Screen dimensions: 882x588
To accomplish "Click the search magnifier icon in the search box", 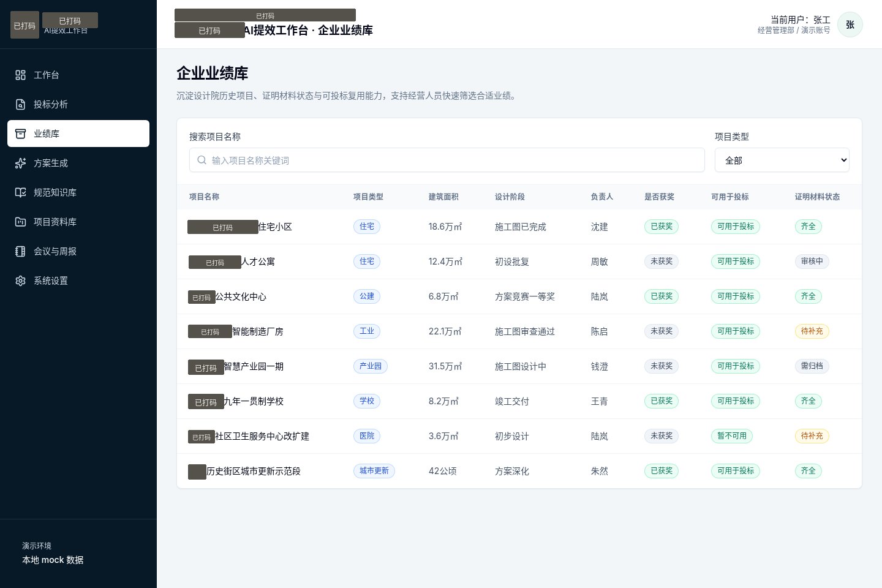I will point(202,160).
